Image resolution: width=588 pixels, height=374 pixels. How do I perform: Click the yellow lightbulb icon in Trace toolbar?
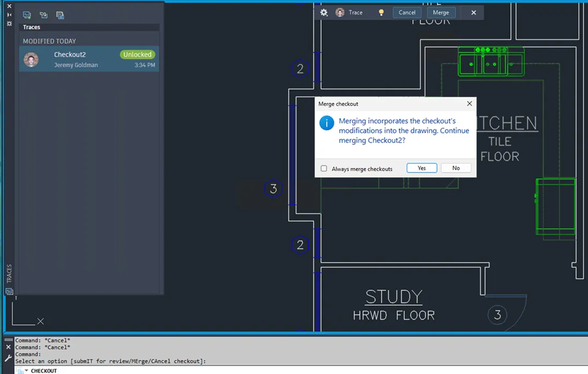point(381,12)
